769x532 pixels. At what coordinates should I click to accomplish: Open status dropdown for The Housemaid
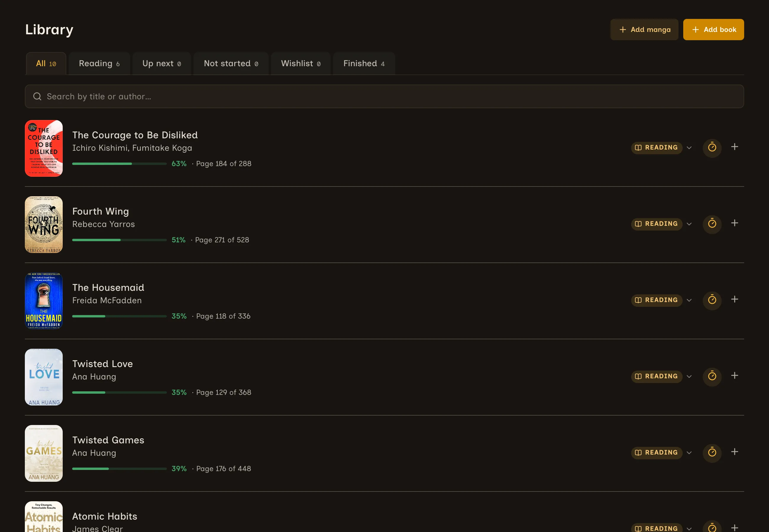(x=662, y=300)
